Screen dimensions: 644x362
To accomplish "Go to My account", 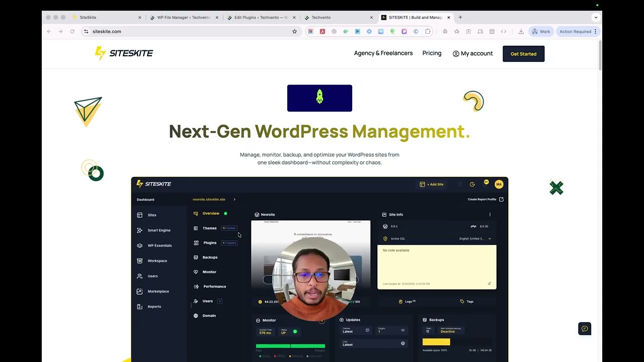I will pos(472,54).
